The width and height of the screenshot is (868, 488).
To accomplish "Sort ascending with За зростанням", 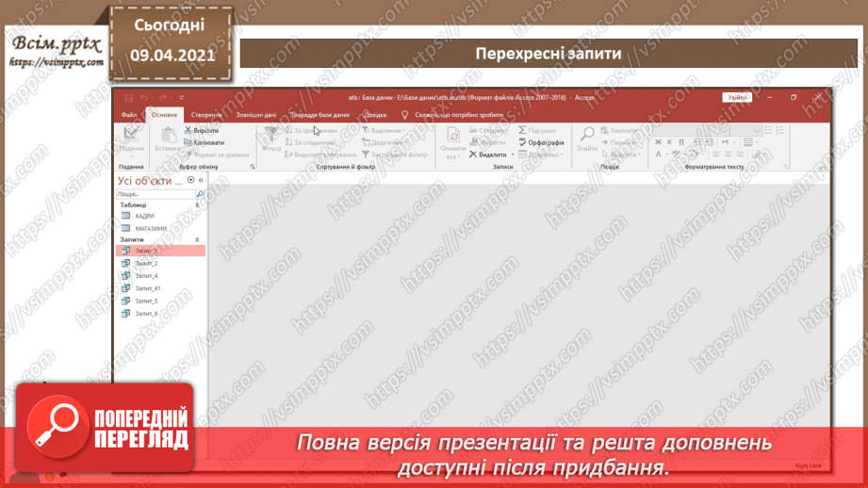I will (x=311, y=131).
